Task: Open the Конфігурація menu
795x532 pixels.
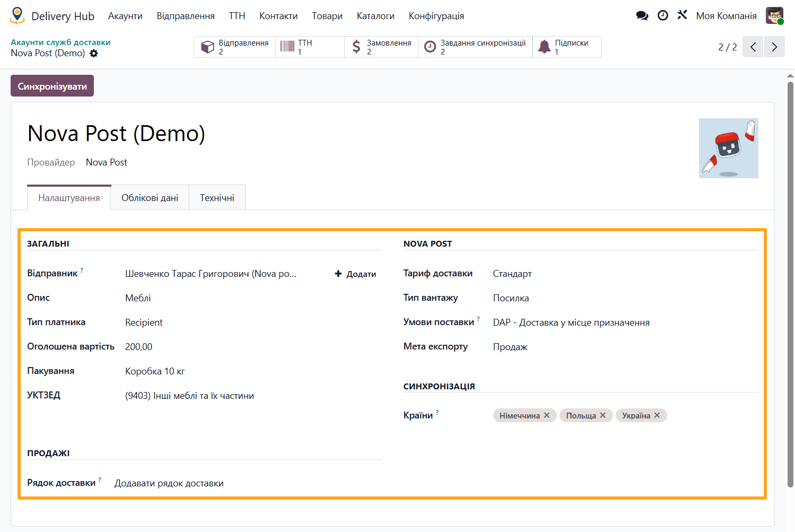Action: click(436, 16)
